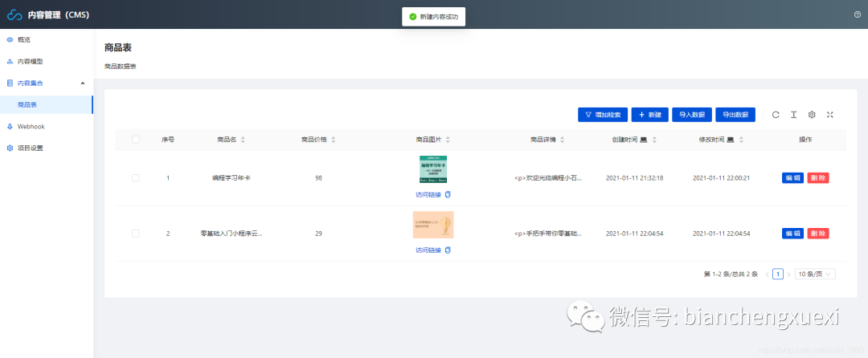Image resolution: width=868 pixels, height=358 pixels.
Task: Delete the 编程学习年卡 row
Action: click(818, 178)
